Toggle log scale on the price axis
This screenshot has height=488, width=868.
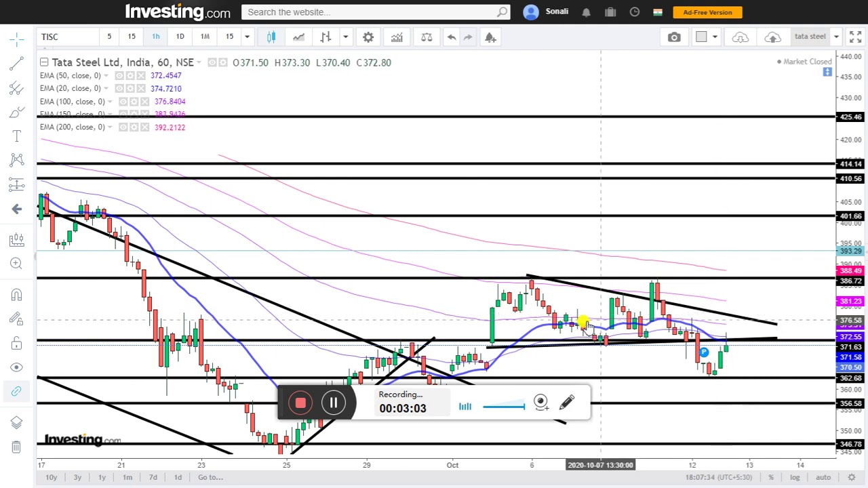[795, 477]
